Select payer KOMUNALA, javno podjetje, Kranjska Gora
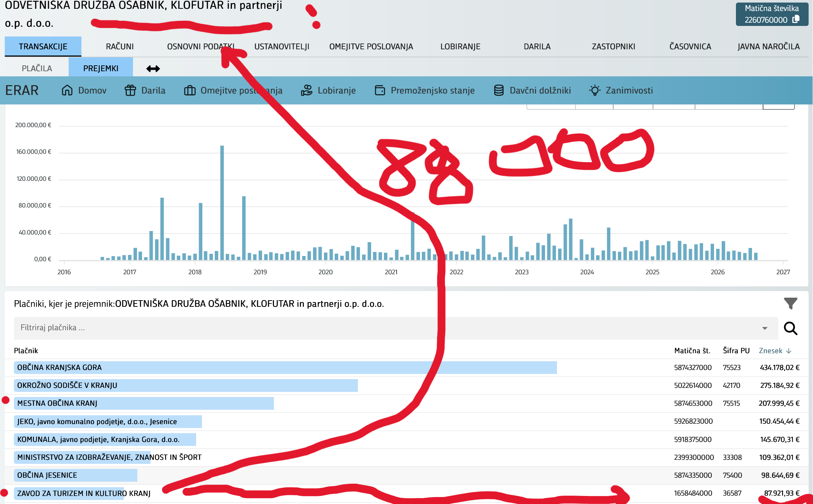The height and width of the screenshot is (504, 813). coord(98,440)
